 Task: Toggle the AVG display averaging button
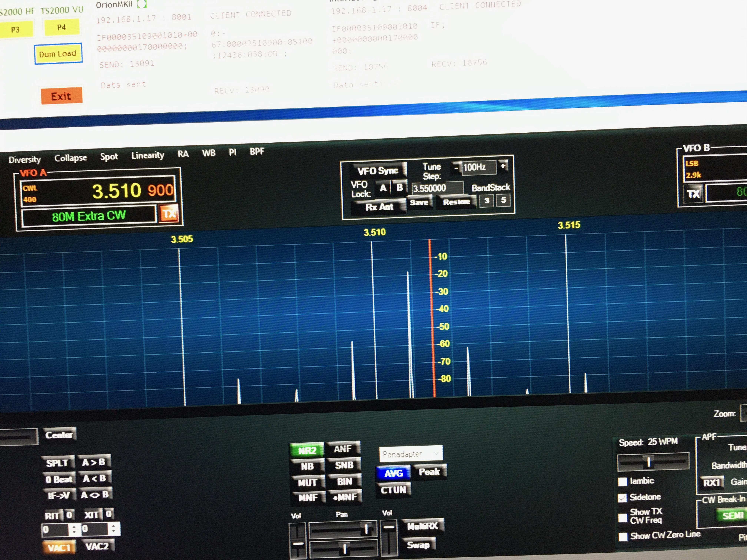click(394, 473)
